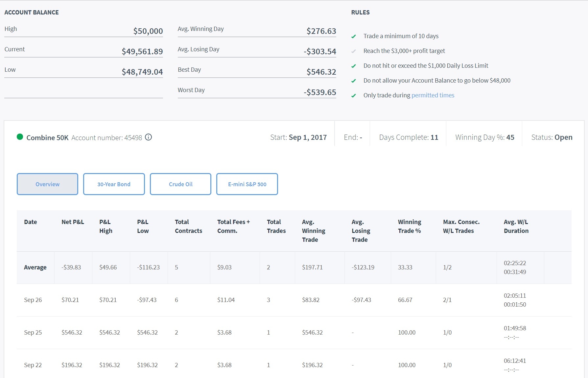Click the account info icon beside 45498
Image resolution: width=588 pixels, height=378 pixels.
(x=149, y=137)
